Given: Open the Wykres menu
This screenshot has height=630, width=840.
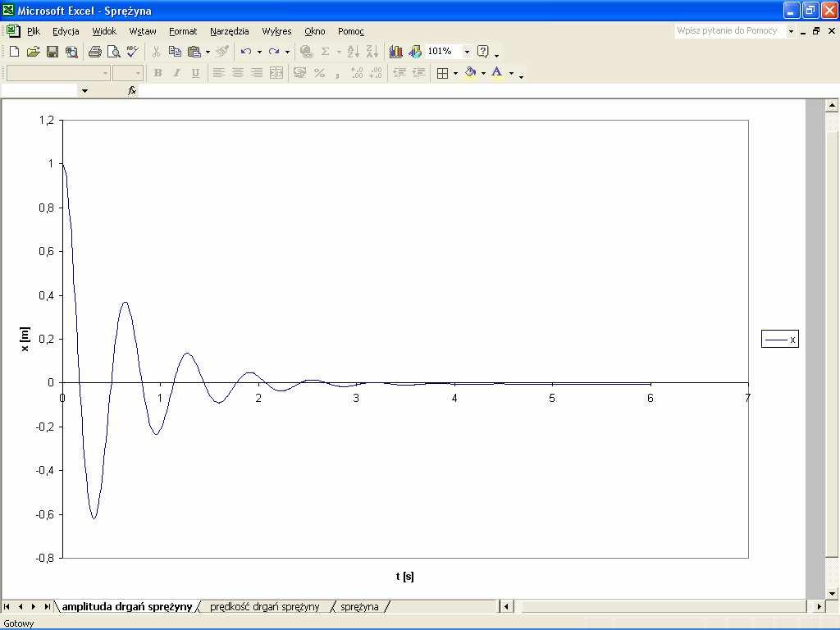Looking at the screenshot, I should coord(276,32).
